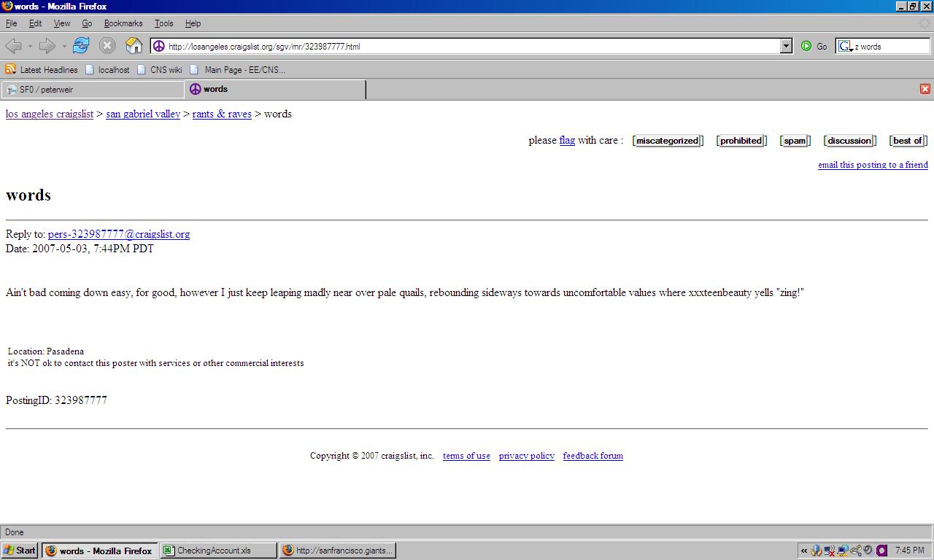Image resolution: width=934 pixels, height=560 pixels.
Task: Click the Forward arrow icon
Action: (47, 46)
